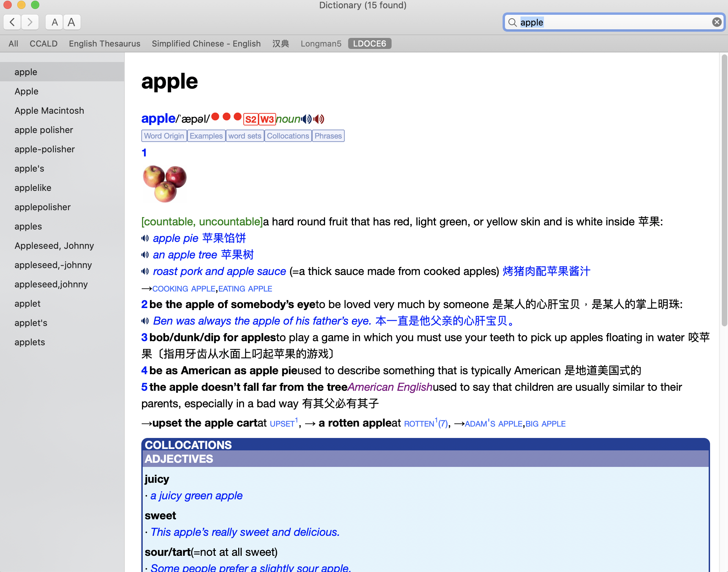
Task: Select 'Appleseed, Johnny' in the sidebar
Action: tap(54, 245)
